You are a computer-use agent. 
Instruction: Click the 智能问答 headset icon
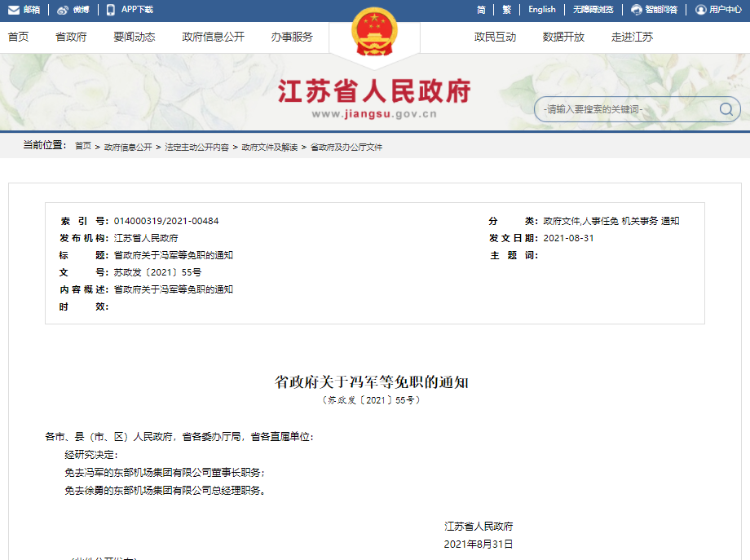[637, 10]
